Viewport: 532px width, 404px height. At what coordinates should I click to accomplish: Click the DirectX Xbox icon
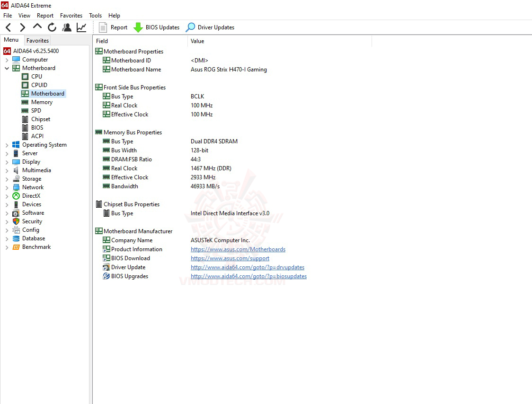pyautogui.click(x=16, y=196)
